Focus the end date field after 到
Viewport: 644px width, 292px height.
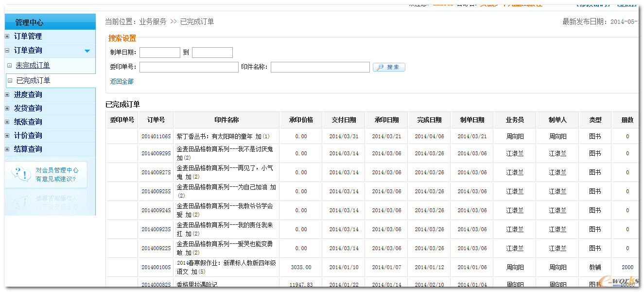212,53
